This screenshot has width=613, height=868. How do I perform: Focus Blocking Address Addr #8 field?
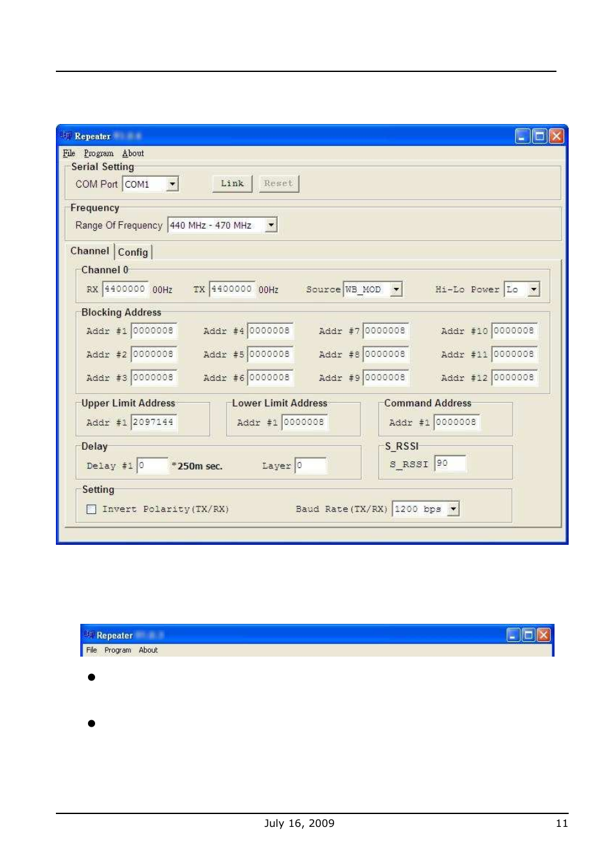(386, 354)
